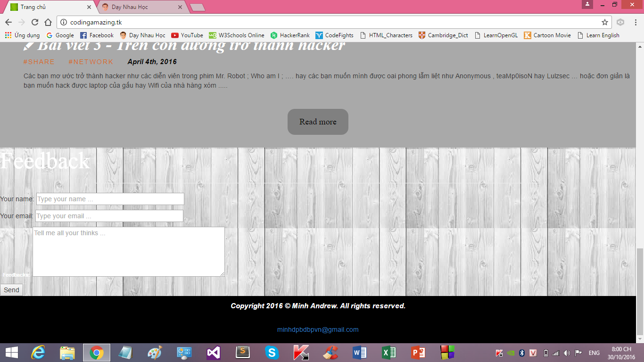Open YouTube bookmark in bookmarks bar
This screenshot has width=644, height=362.
click(187, 35)
